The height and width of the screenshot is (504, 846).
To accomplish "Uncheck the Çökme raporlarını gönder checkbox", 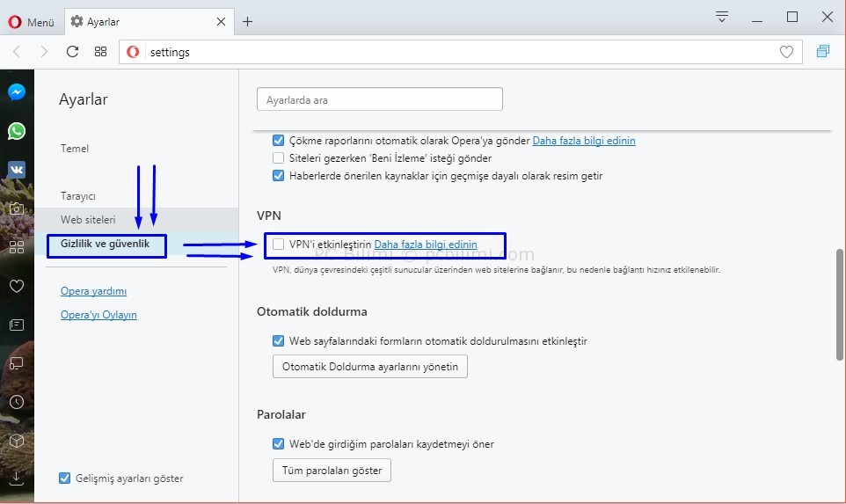I will pos(279,141).
